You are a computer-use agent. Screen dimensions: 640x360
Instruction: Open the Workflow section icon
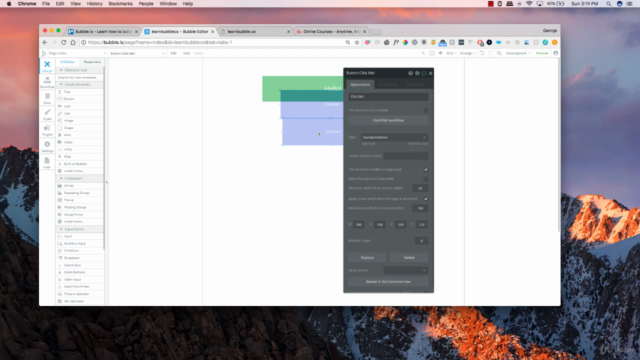(47, 82)
